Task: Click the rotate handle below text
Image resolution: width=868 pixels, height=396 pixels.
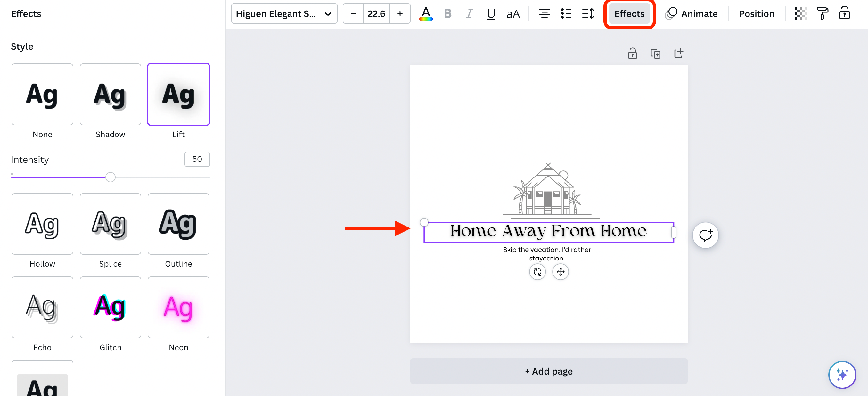Action: 537,272
